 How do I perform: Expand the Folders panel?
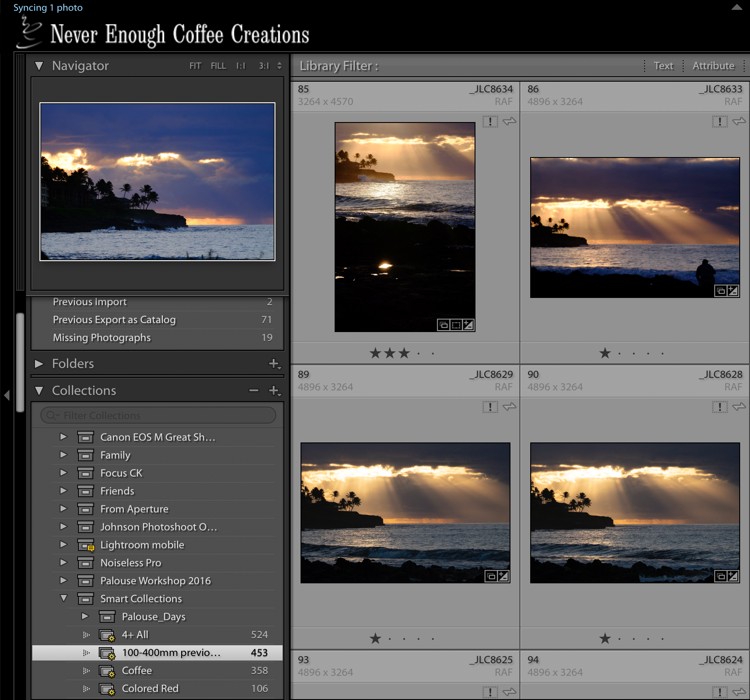pos(39,363)
